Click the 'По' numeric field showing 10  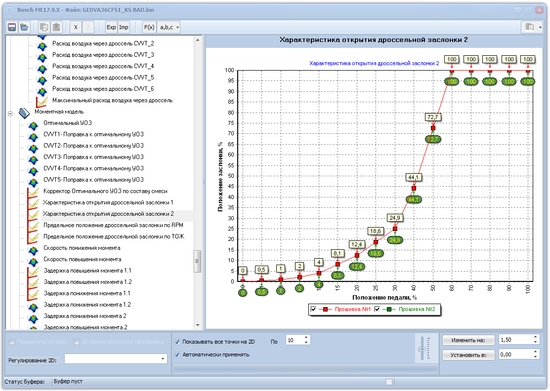point(298,340)
